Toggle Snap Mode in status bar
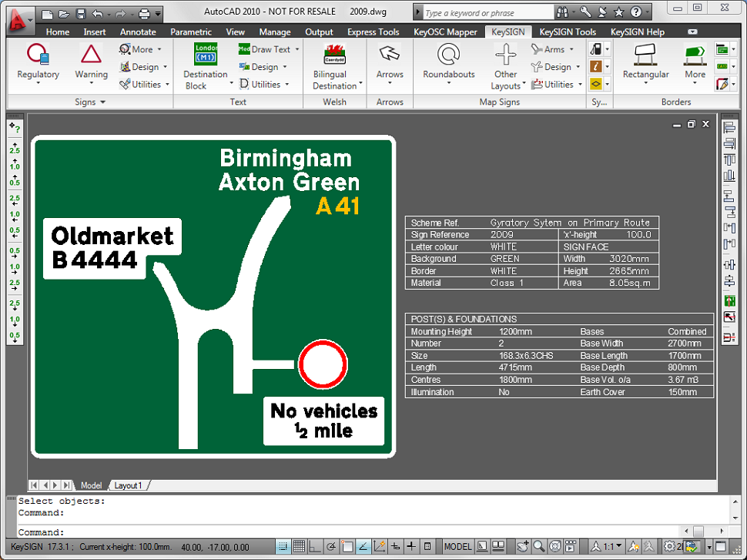Viewport: 747px width, 560px height. pyautogui.click(x=283, y=547)
